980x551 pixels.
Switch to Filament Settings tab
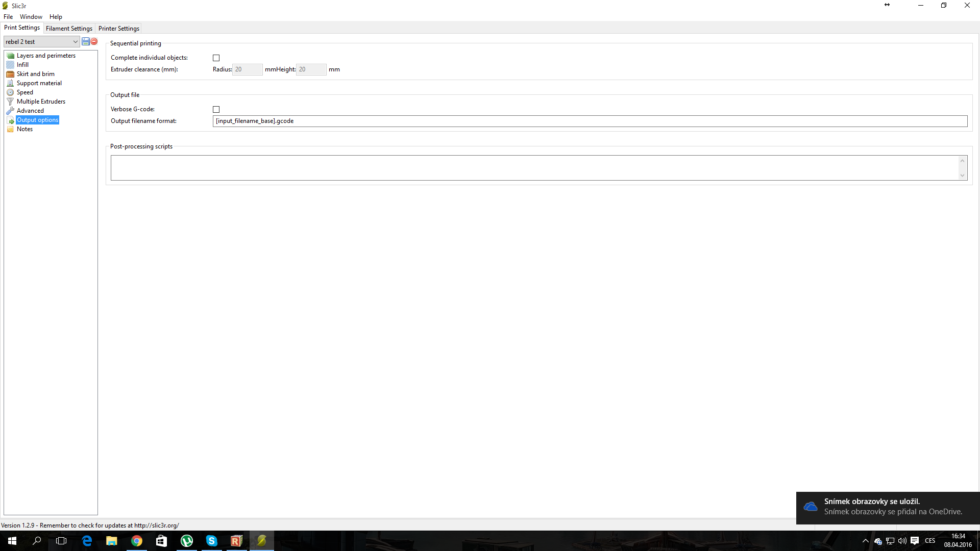pos(69,29)
